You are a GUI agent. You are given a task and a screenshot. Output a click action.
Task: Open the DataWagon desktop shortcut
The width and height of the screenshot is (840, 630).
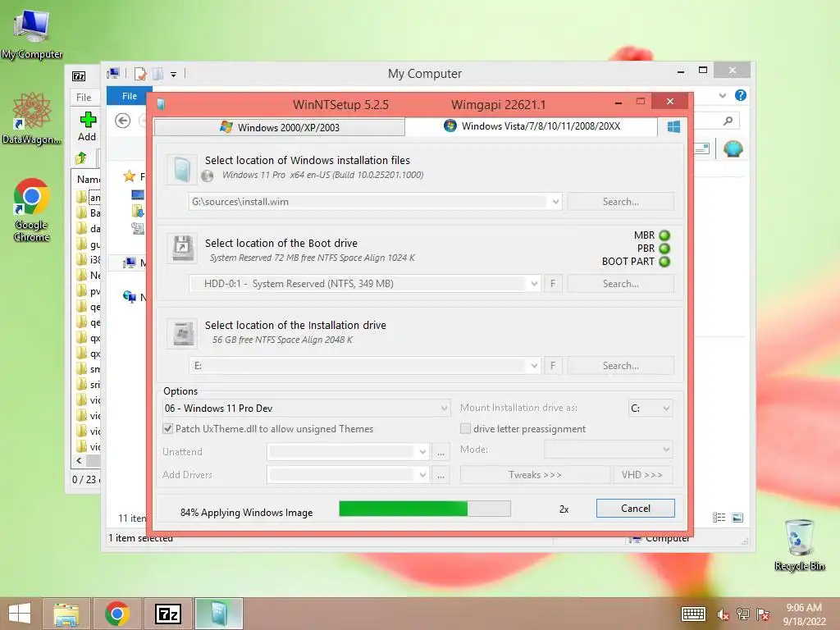coord(32,118)
